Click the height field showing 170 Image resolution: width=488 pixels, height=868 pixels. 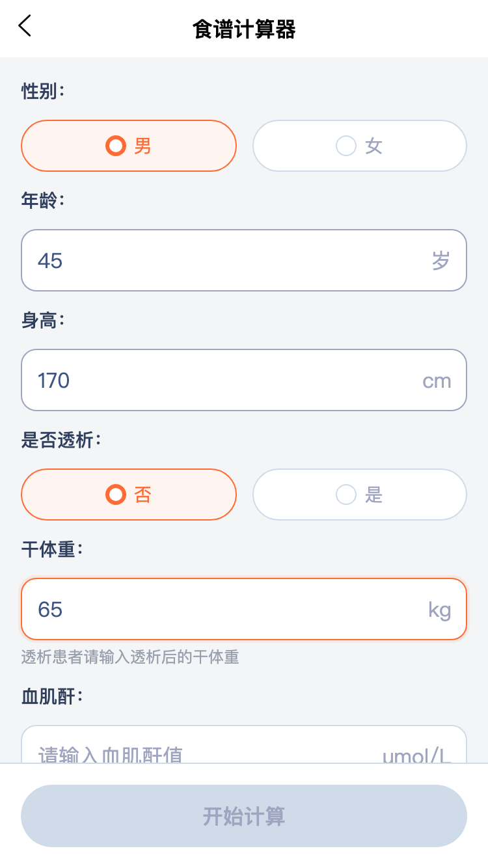(x=221, y=380)
